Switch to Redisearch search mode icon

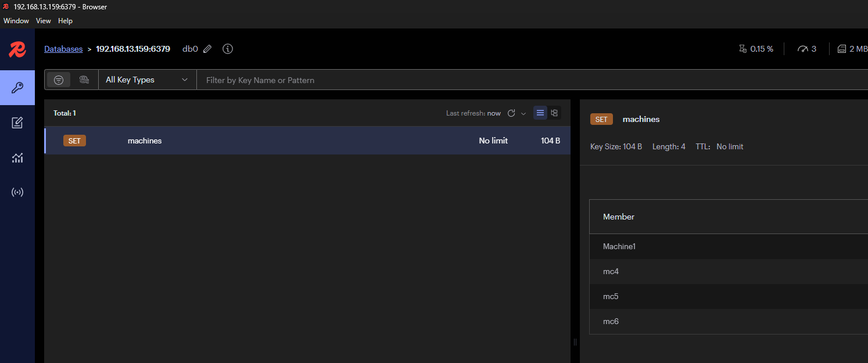(84, 80)
